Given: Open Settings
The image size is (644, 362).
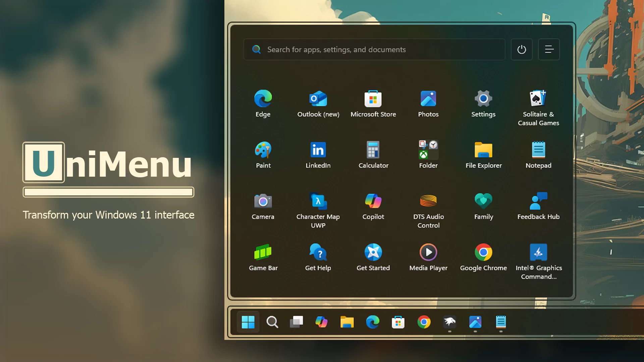Looking at the screenshot, I should [x=483, y=104].
